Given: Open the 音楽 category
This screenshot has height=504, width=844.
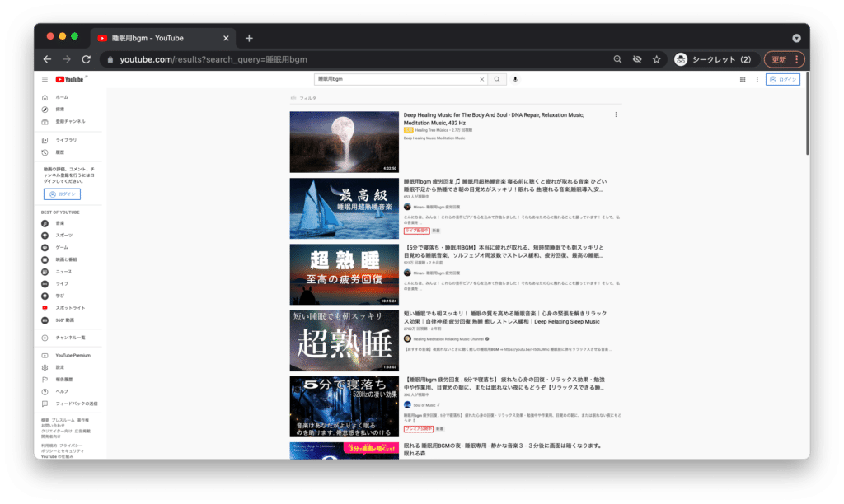Looking at the screenshot, I should tap(59, 223).
